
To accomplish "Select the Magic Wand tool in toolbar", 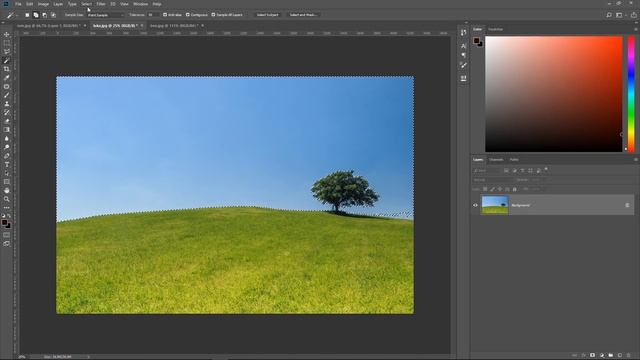I will click(x=7, y=60).
